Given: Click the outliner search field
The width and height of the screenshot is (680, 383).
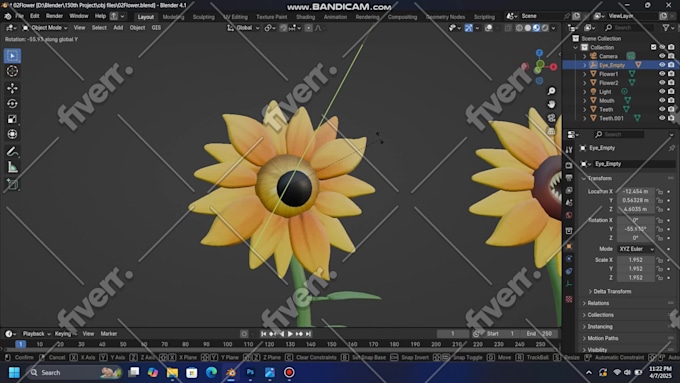Looking at the screenshot, I should pyautogui.click(x=628, y=28).
